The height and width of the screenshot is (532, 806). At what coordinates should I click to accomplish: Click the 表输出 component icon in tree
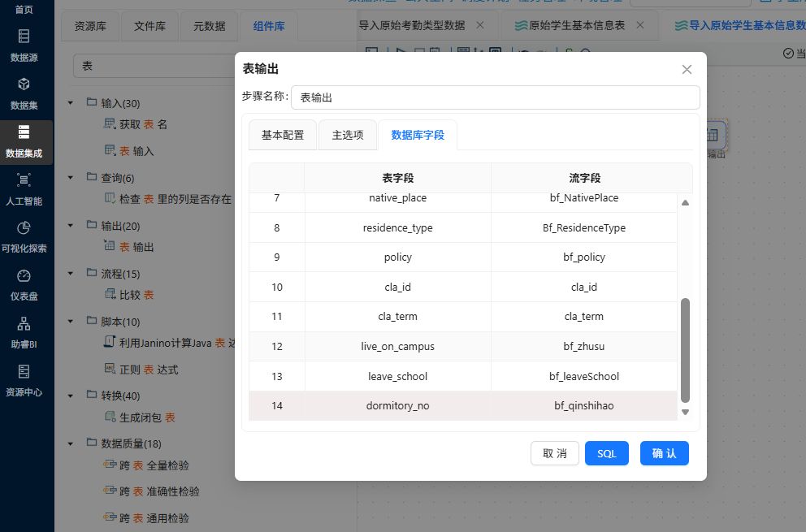[110, 246]
